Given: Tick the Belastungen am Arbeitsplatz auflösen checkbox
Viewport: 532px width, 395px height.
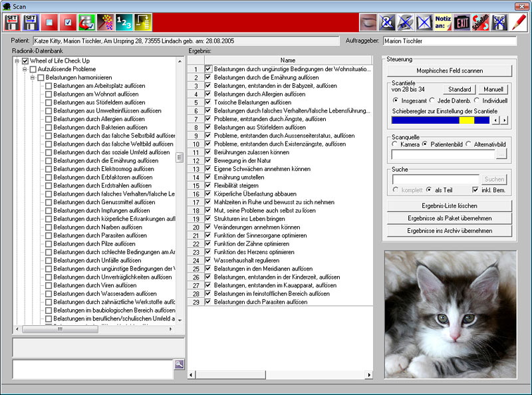Looking at the screenshot, I should [49, 86].
